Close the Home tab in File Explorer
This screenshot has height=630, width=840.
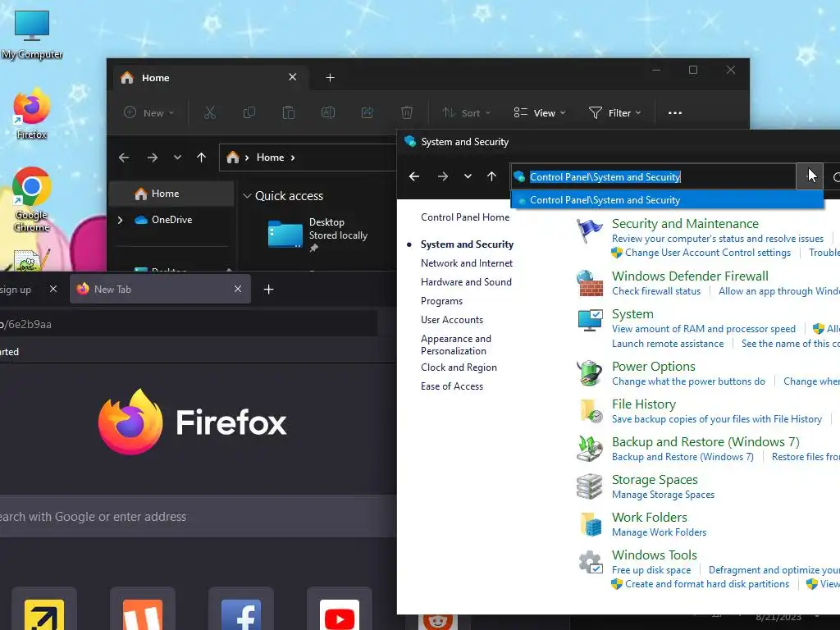[x=293, y=77]
